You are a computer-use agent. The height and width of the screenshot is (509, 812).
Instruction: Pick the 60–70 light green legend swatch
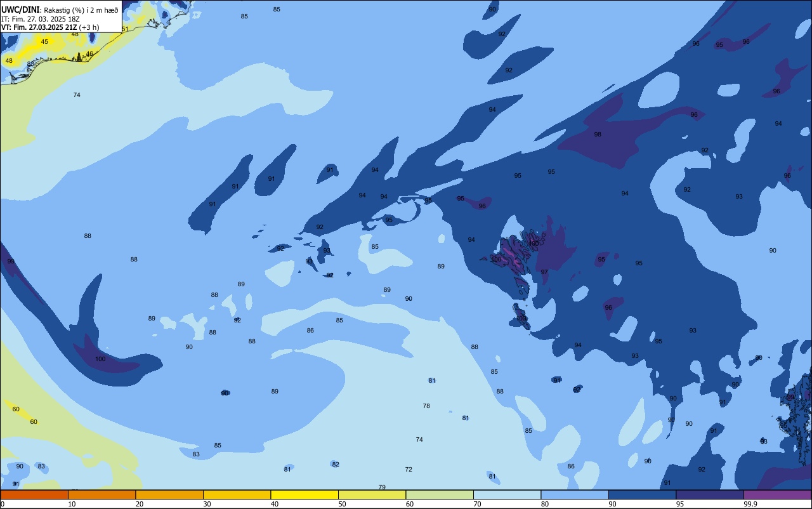pyautogui.click(x=440, y=494)
